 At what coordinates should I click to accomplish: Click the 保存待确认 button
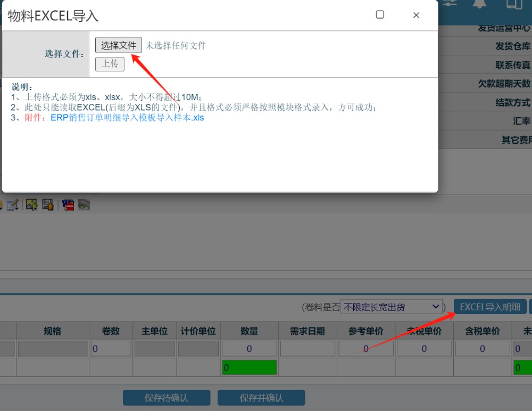[167, 398]
